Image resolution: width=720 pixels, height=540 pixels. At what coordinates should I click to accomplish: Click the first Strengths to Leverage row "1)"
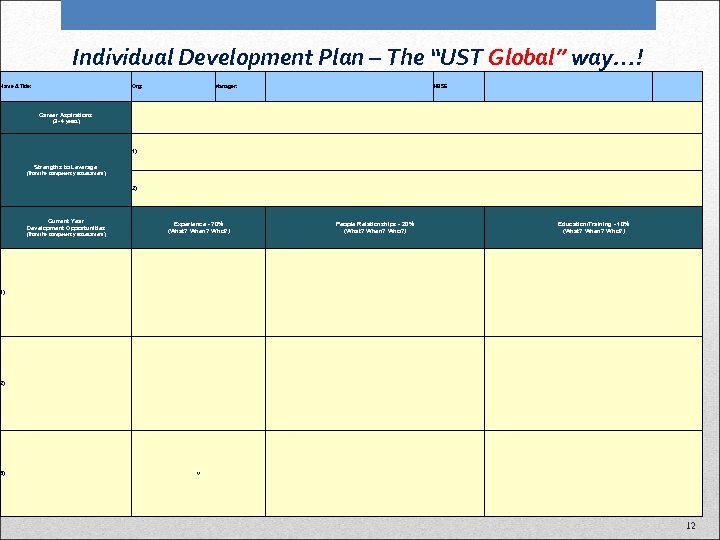417,152
